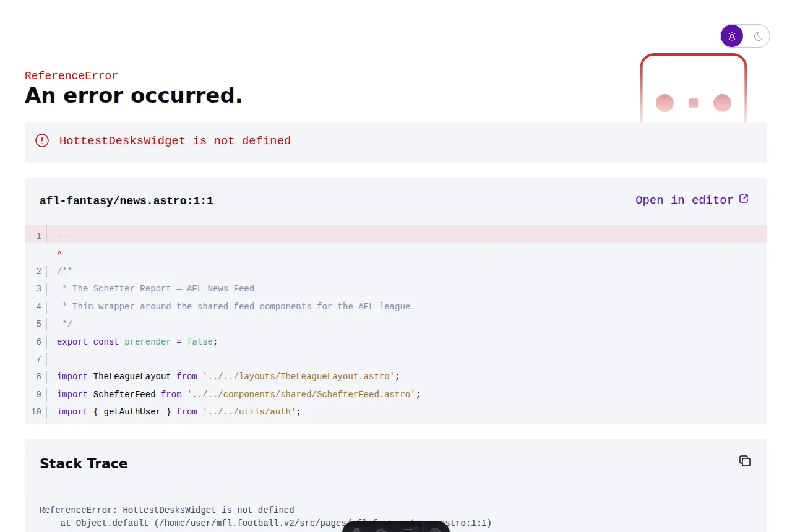This screenshot has height=532, width=792.
Task: Click the red exclamation alert icon
Action: tap(42, 140)
